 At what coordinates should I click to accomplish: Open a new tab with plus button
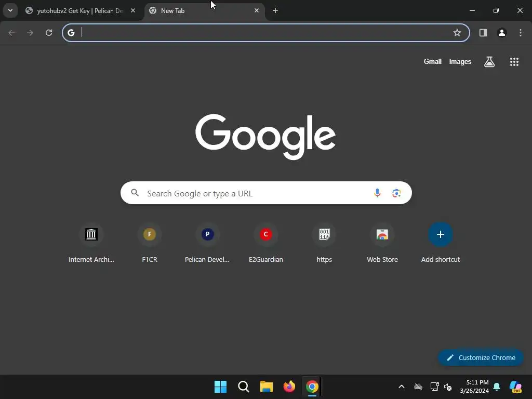pyautogui.click(x=275, y=11)
